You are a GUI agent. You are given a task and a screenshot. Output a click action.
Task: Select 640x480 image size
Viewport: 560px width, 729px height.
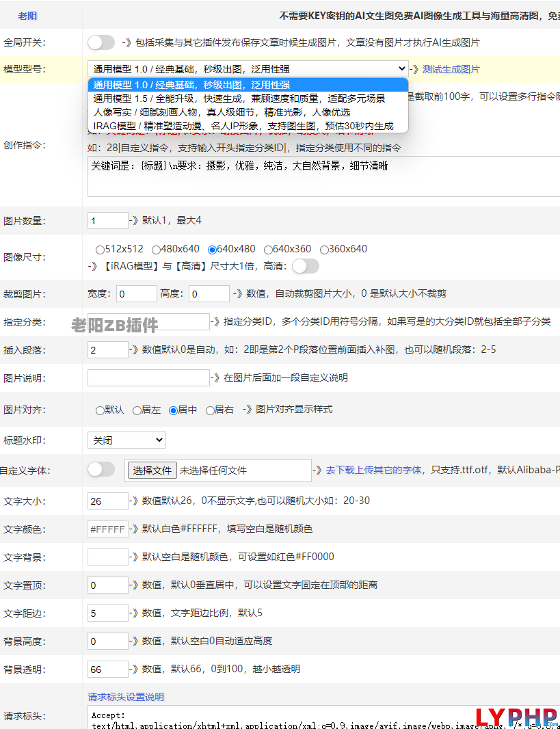pos(212,250)
